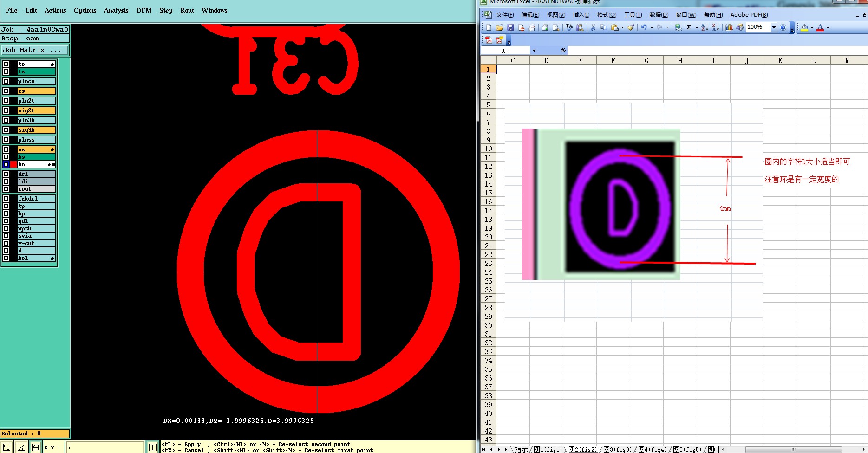Toggle display checkbox for layer v-cut

[x=6, y=243]
